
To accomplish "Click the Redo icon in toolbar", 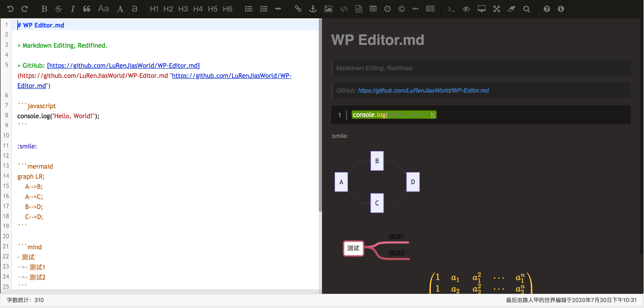I will coord(25,9).
